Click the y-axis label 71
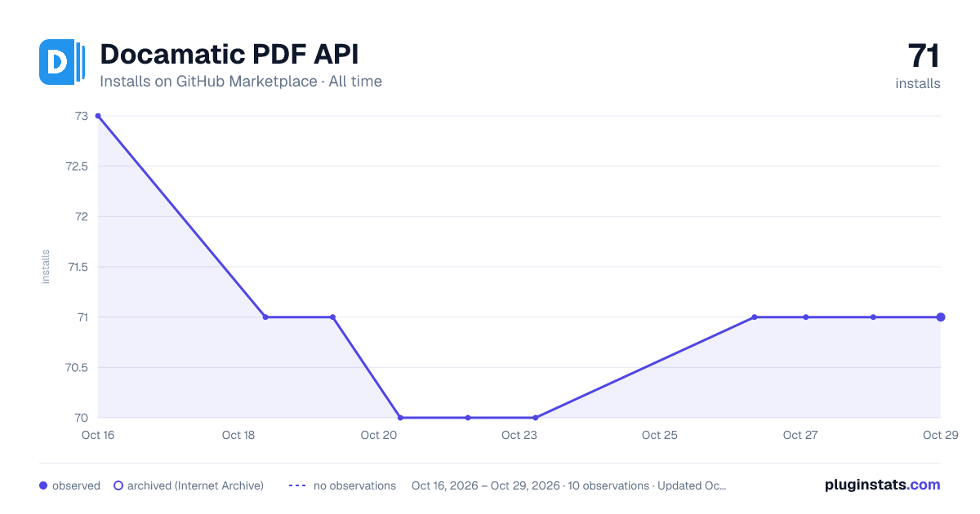980x514 pixels. pos(82,317)
